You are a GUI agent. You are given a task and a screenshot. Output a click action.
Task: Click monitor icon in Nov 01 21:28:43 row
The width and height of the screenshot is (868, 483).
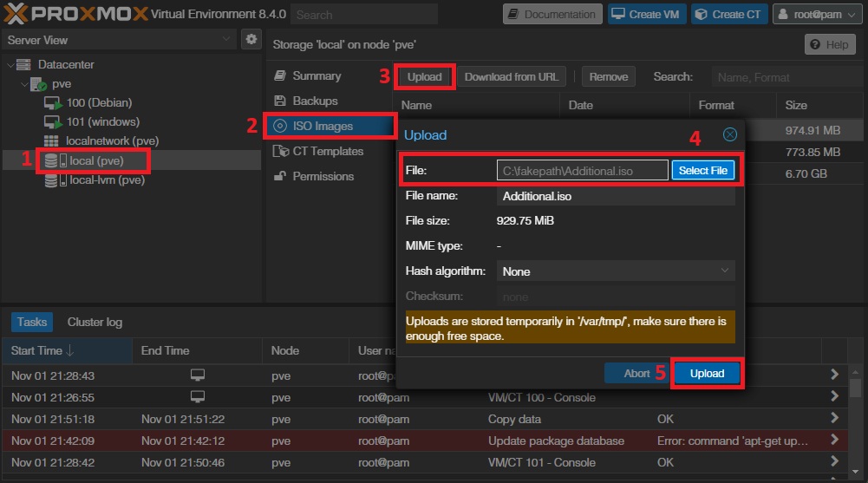point(198,375)
